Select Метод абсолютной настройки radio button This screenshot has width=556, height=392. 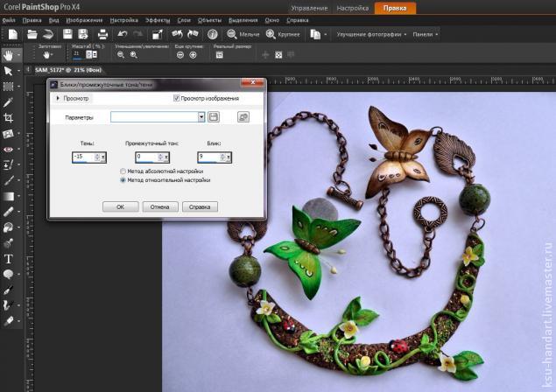point(123,171)
